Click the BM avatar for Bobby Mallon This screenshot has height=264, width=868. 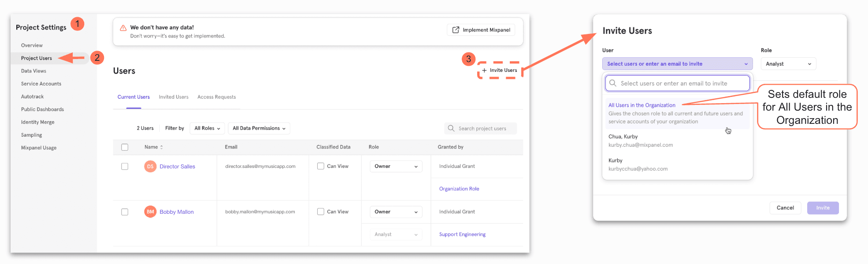[150, 212]
